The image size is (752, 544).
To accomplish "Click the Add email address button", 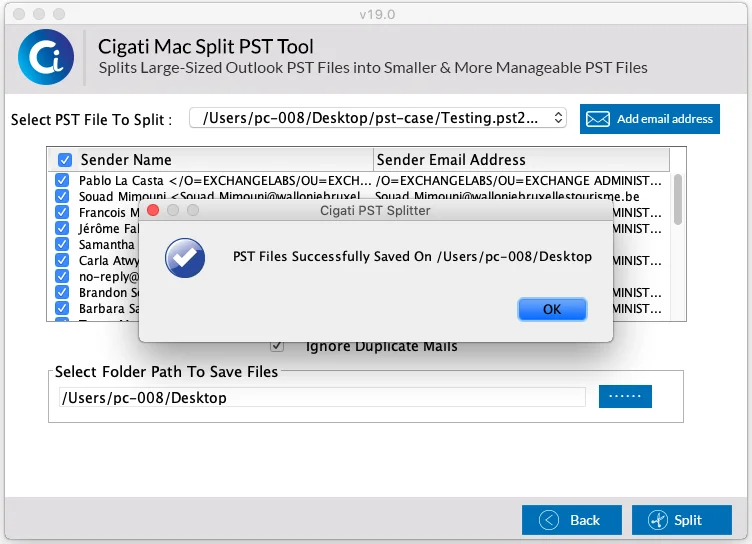I will [x=649, y=119].
